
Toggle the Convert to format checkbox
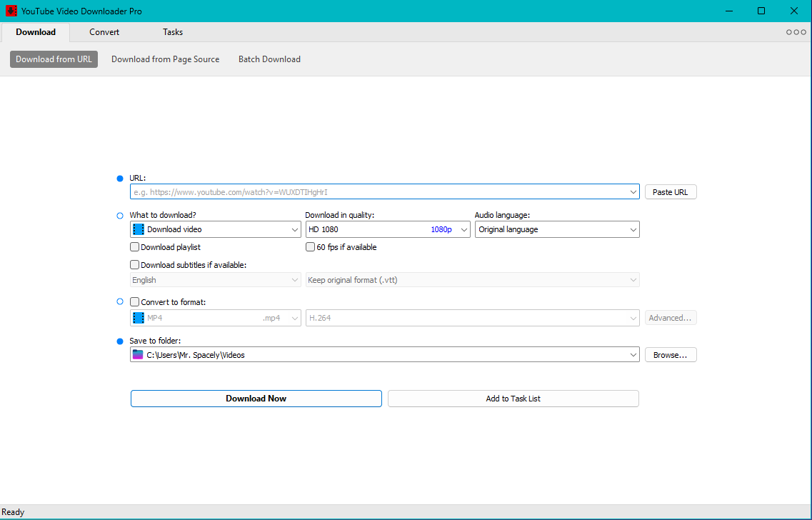(135, 301)
